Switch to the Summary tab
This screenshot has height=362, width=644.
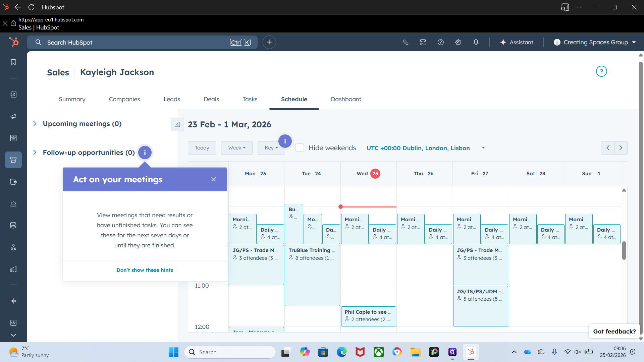tap(72, 99)
